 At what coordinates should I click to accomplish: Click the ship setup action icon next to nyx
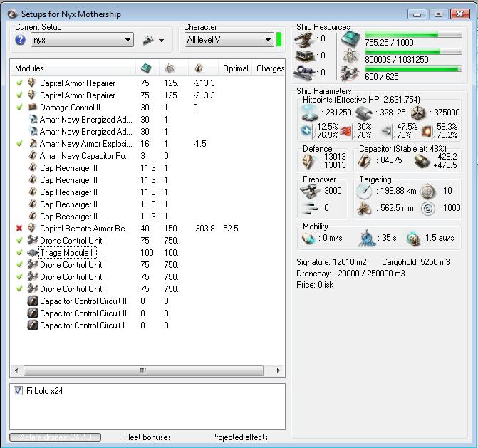[x=148, y=40]
